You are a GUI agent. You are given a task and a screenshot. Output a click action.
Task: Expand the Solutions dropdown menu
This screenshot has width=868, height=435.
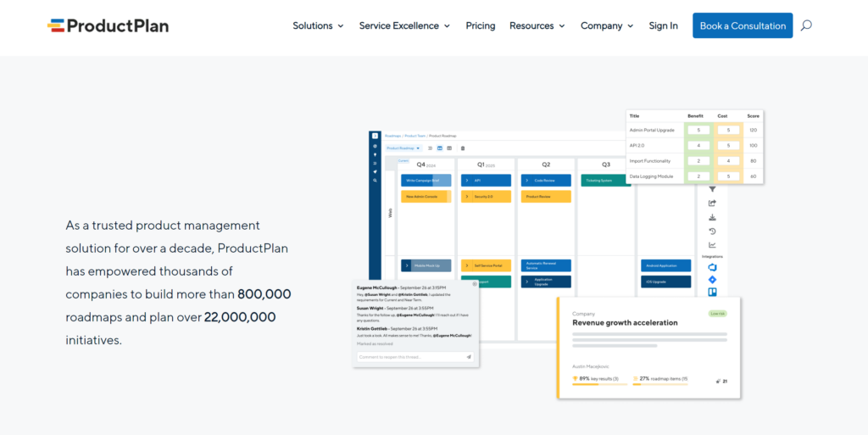(x=318, y=25)
